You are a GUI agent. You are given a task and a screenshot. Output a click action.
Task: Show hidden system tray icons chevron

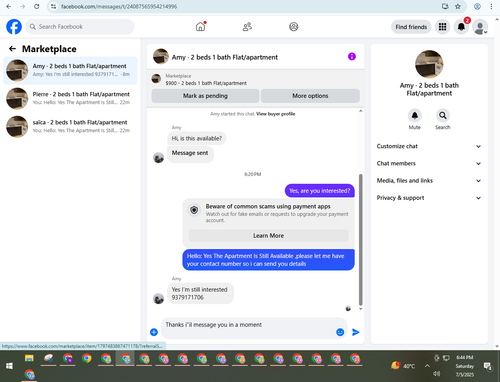pos(427,366)
